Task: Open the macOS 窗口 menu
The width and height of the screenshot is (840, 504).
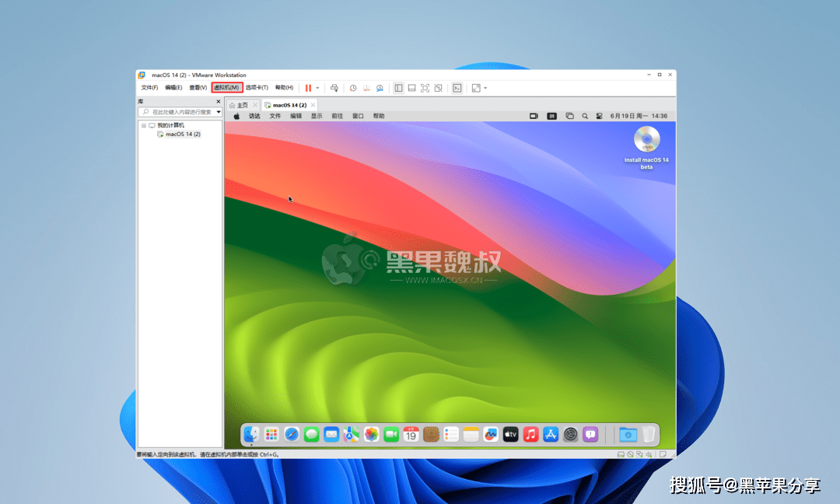Action: point(359,116)
